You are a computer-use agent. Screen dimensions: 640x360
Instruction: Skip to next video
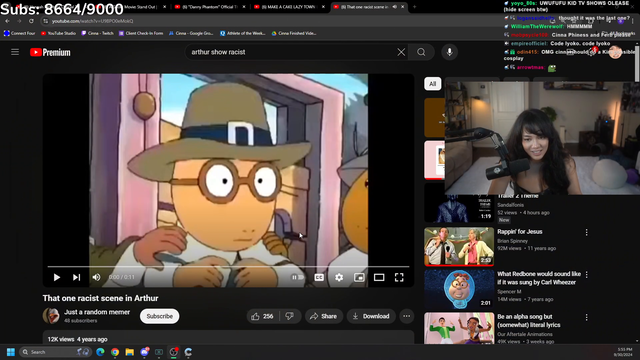[x=76, y=277]
